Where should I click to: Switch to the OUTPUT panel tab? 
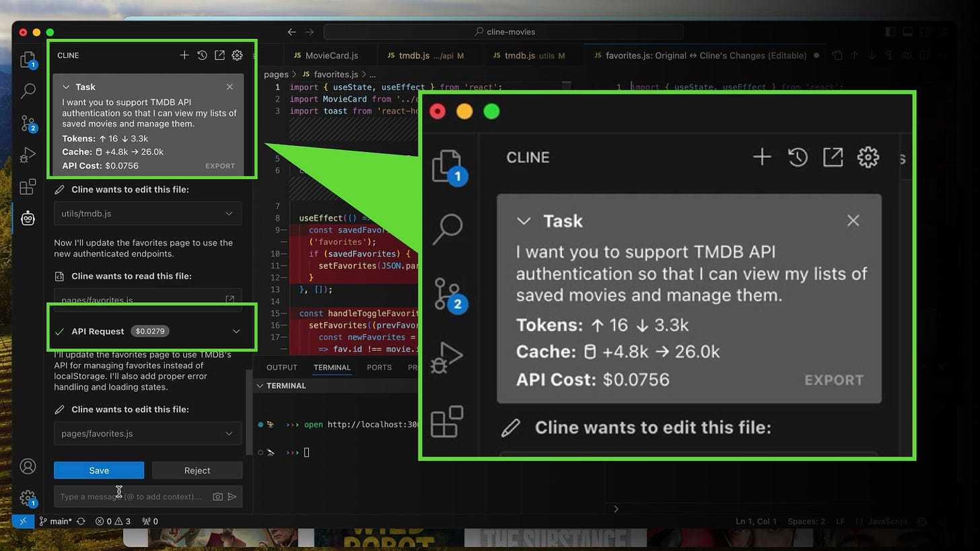[281, 367]
